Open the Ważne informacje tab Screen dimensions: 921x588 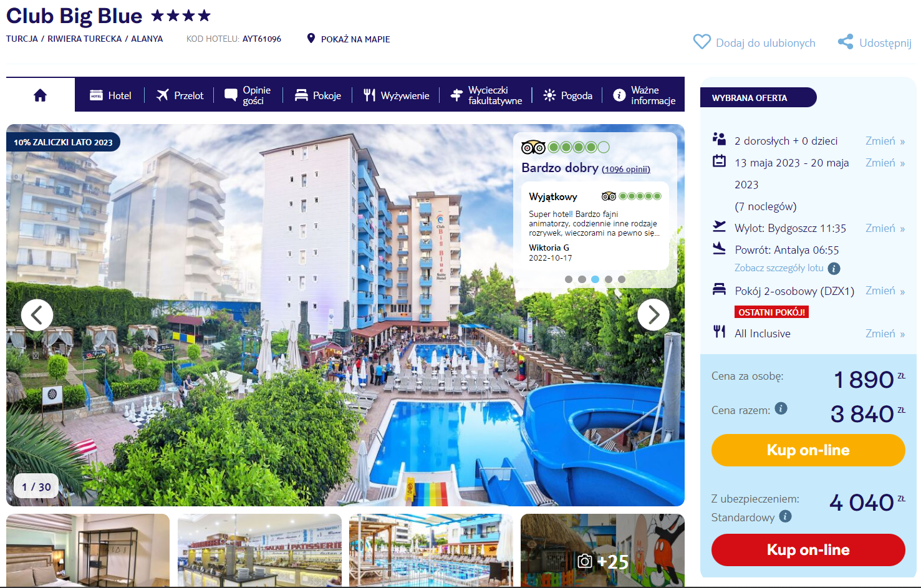tap(644, 95)
